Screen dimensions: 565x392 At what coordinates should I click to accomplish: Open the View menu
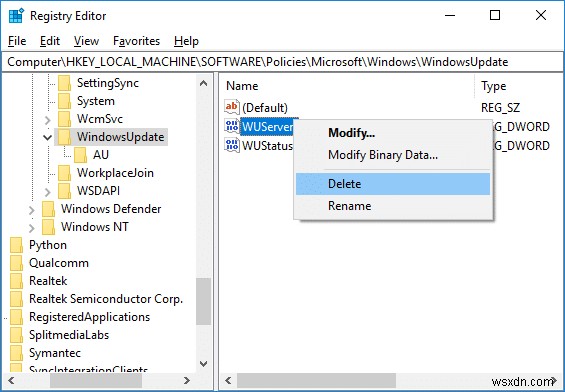click(86, 41)
